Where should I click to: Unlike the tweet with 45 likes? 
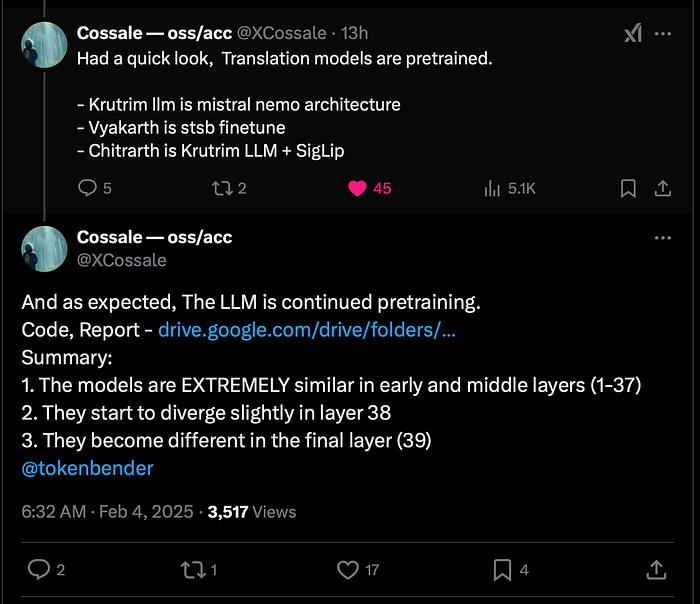pos(370,188)
